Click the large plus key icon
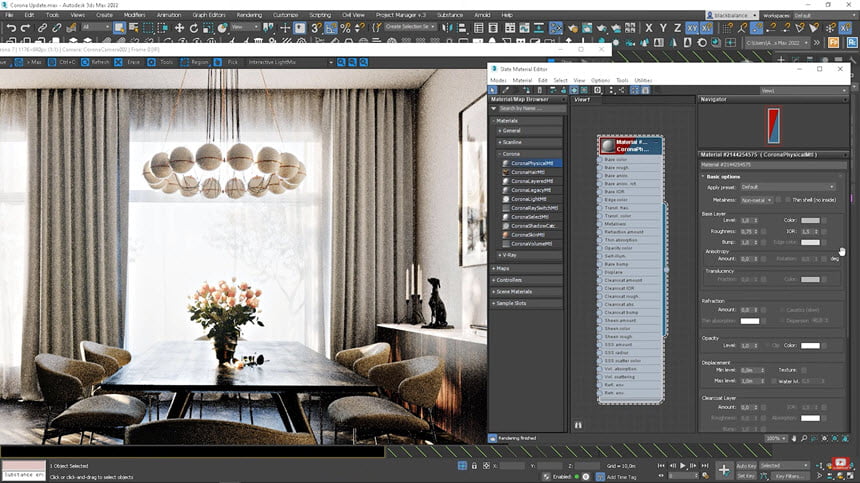860x483 pixels. tap(724, 470)
